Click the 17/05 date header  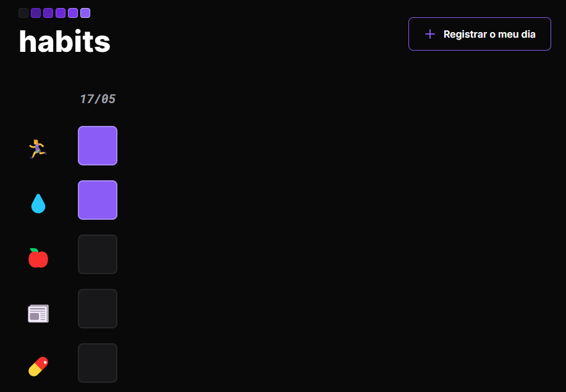point(98,99)
